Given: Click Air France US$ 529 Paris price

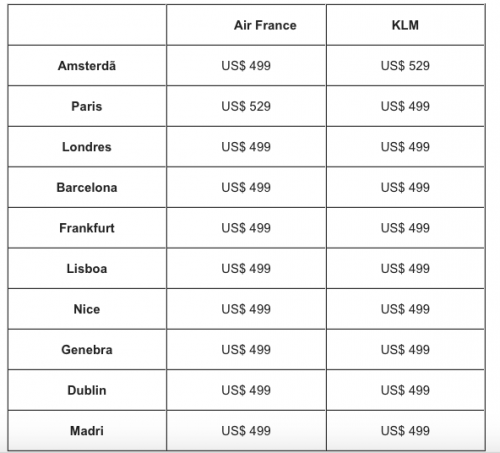Looking at the screenshot, I should 246,106.
